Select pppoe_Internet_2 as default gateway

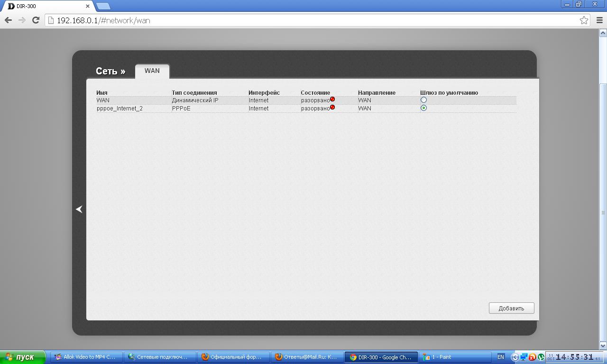point(423,108)
